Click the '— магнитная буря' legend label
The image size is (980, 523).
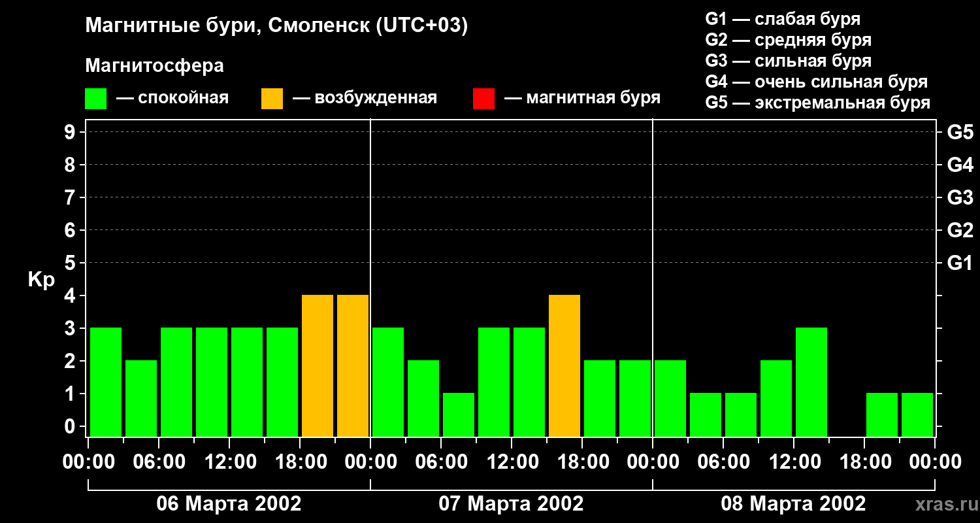pyautogui.click(x=583, y=99)
